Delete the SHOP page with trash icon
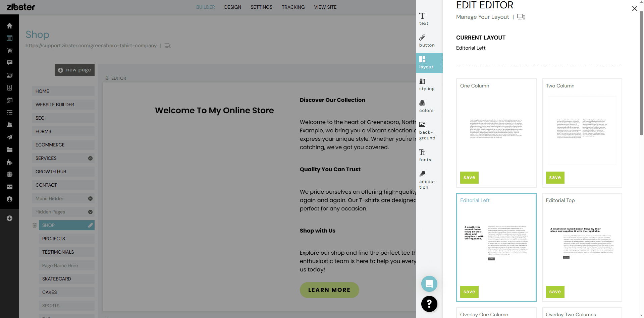This screenshot has width=644, height=318. tap(35, 225)
